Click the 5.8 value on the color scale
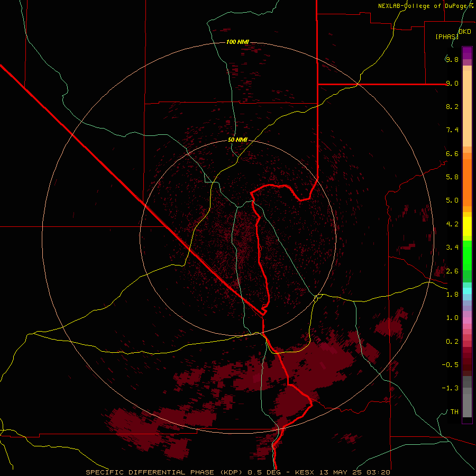 point(452,177)
